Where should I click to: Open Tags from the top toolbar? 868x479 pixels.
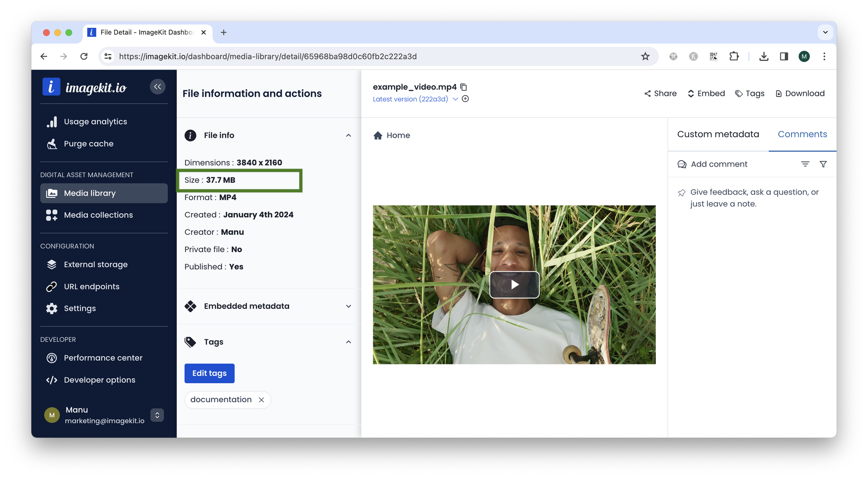click(750, 94)
